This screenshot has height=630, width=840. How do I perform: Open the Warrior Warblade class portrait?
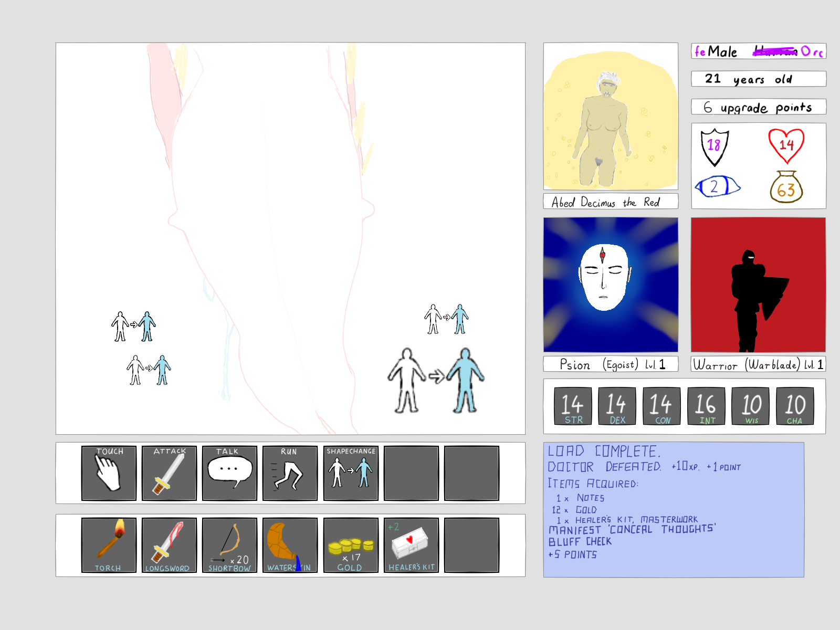[758, 285]
